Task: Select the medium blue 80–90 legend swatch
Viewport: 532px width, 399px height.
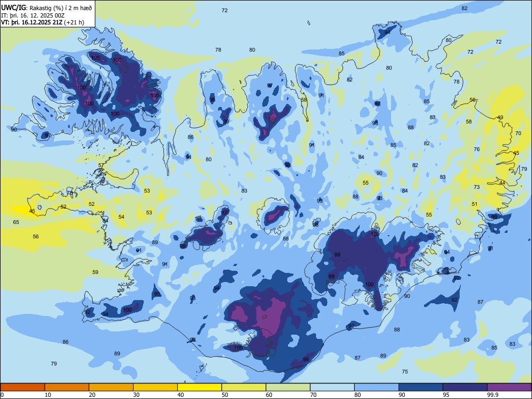Action: (x=377, y=387)
